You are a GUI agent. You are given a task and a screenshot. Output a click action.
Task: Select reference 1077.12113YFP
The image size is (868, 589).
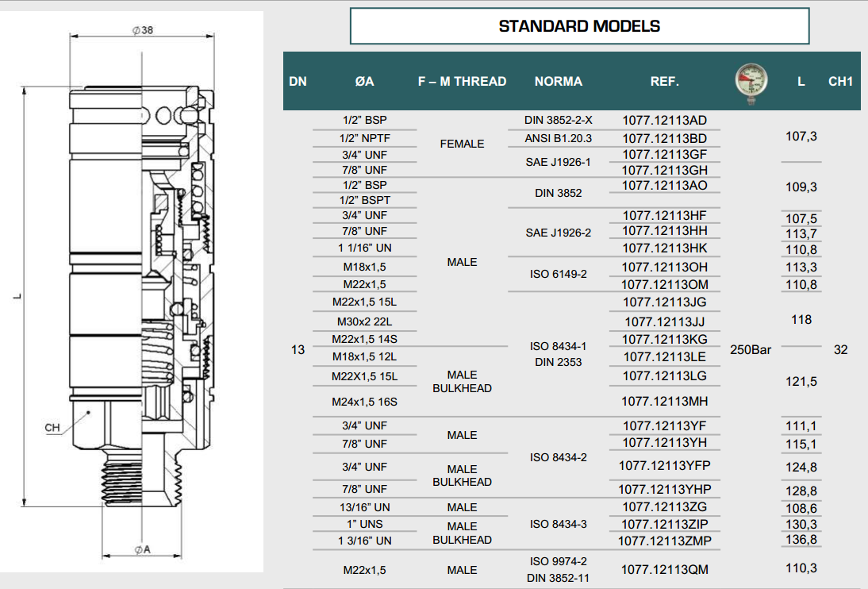pyautogui.click(x=664, y=465)
